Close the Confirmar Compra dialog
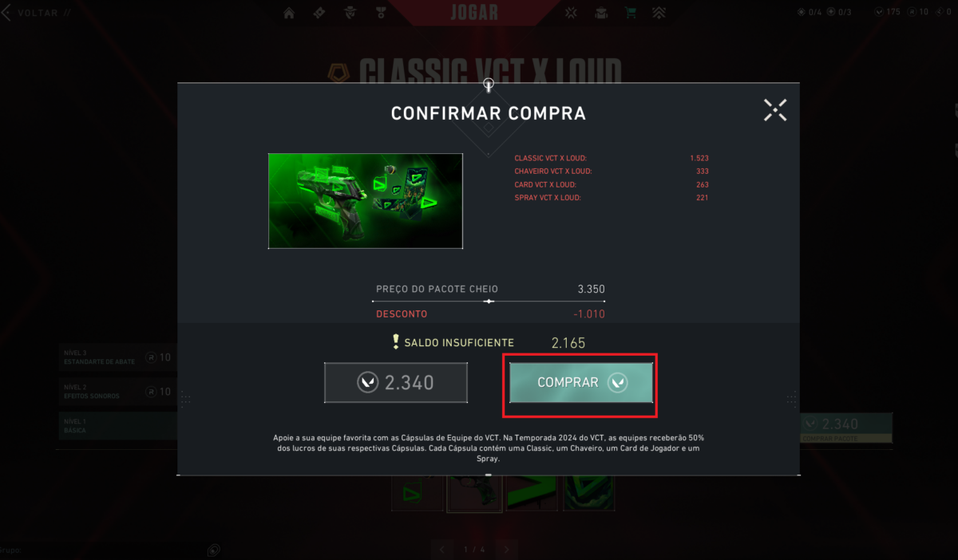 click(775, 110)
